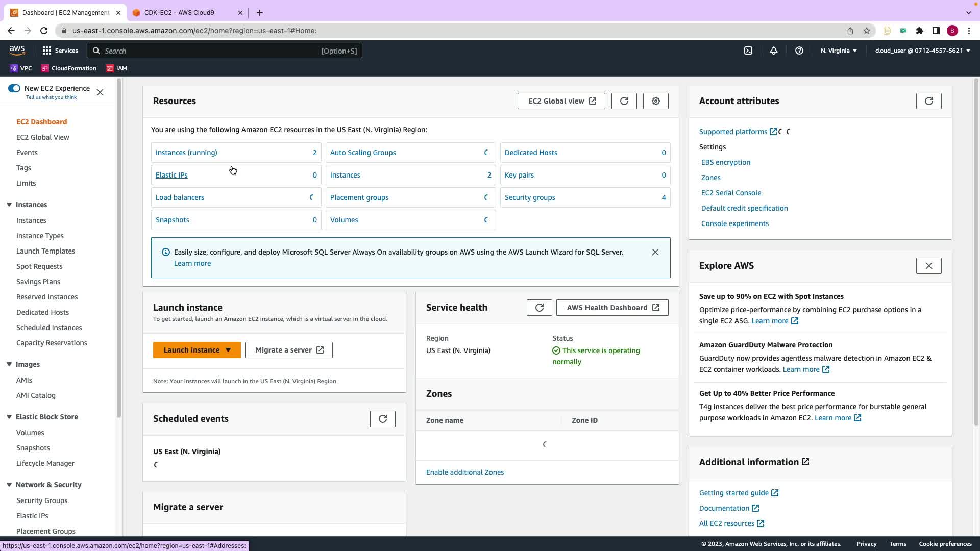
Task: Refresh the Resources panel
Action: click(624, 101)
